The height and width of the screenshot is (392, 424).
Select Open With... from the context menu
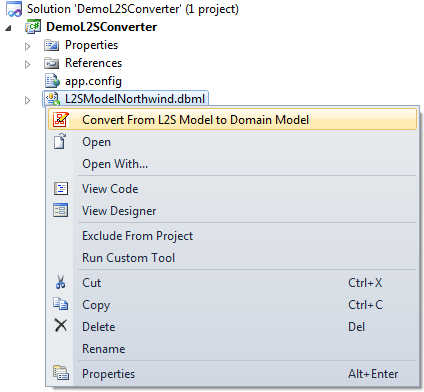click(x=115, y=164)
